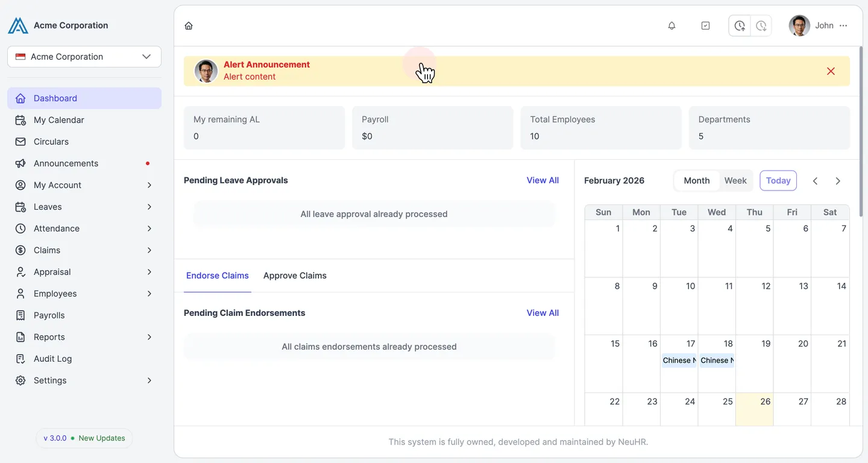Open Audit Log menu item
The image size is (868, 463).
(84, 359)
